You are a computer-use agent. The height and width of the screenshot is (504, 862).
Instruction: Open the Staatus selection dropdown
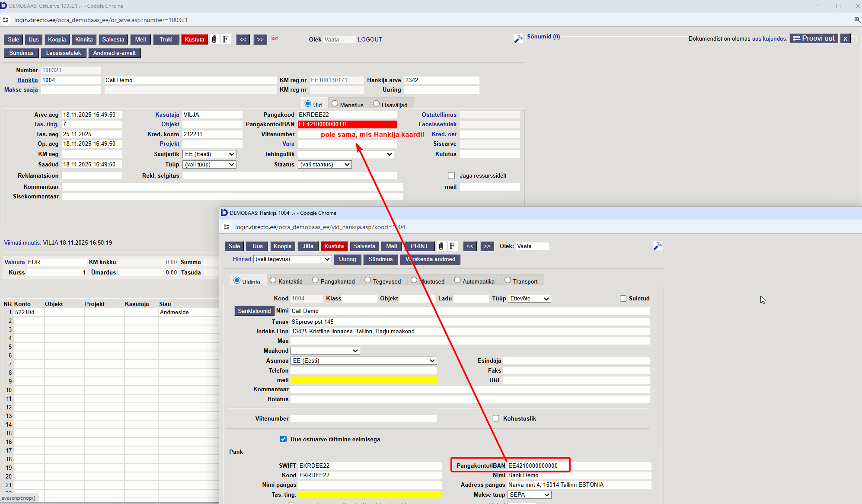pos(325,164)
